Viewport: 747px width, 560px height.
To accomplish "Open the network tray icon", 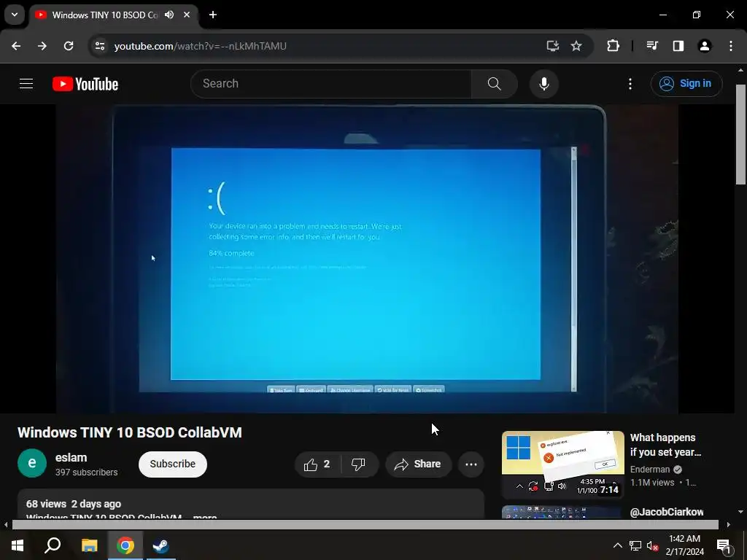I will (635, 545).
